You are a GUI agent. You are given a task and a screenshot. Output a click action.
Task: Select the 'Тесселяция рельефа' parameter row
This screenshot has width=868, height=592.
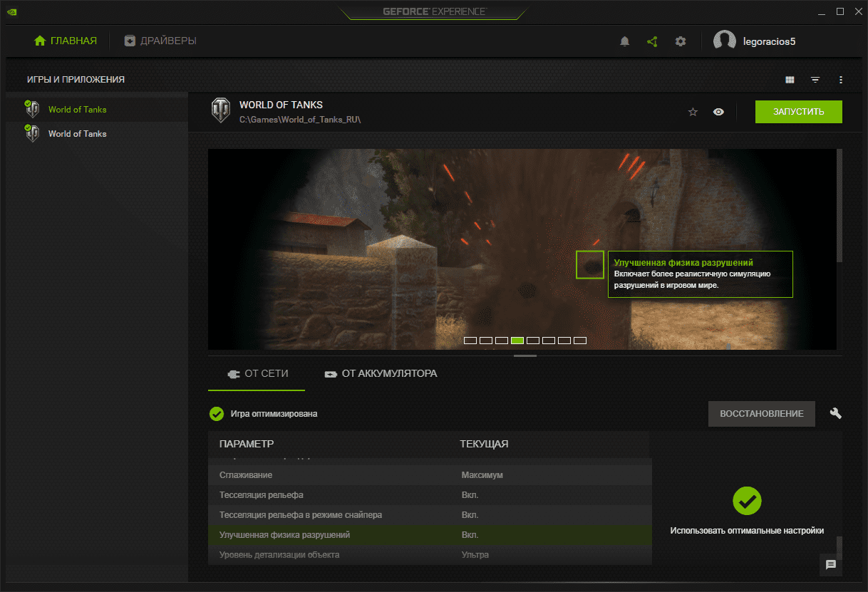[430, 494]
